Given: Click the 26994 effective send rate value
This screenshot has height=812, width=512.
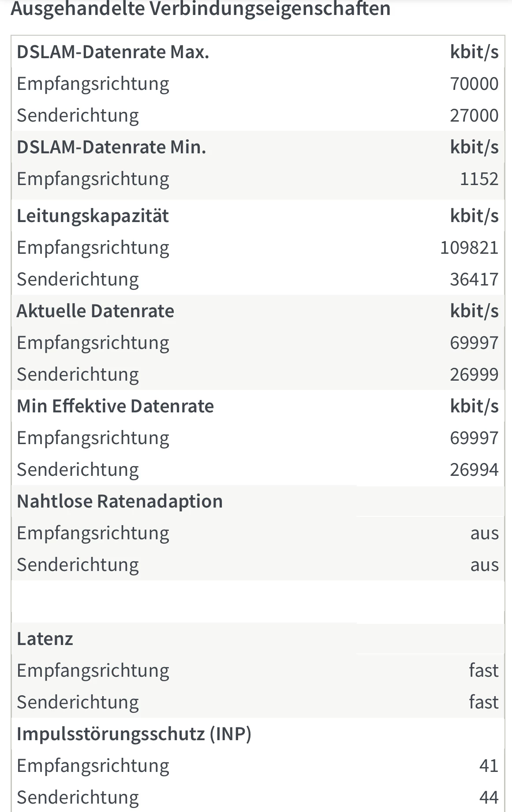Looking at the screenshot, I should pos(474,470).
